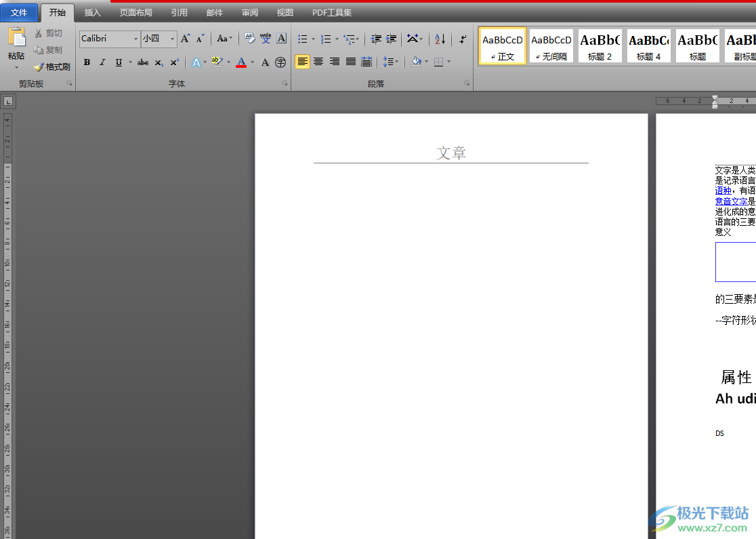
Task: Apply text highlight color marker
Action: pyautogui.click(x=217, y=62)
